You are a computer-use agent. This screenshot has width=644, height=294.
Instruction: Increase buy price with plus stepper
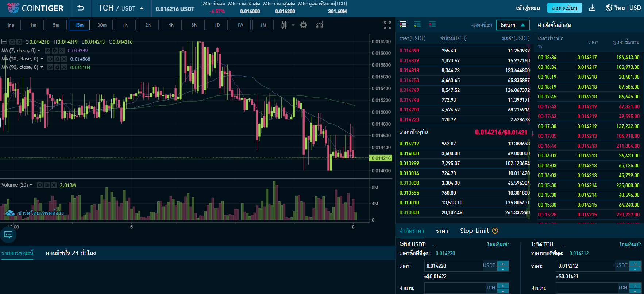[x=503, y=264]
